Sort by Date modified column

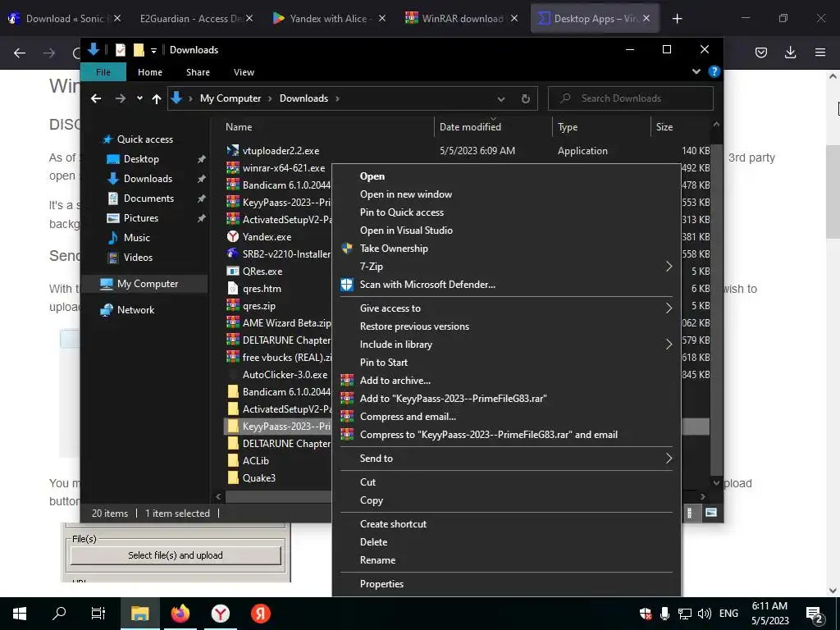pyautogui.click(x=470, y=127)
